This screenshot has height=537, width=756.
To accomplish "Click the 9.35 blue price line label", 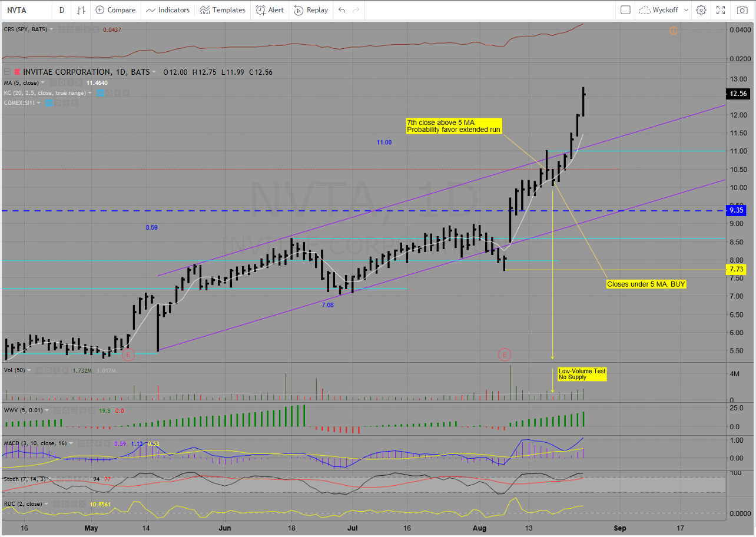I will pyautogui.click(x=738, y=210).
